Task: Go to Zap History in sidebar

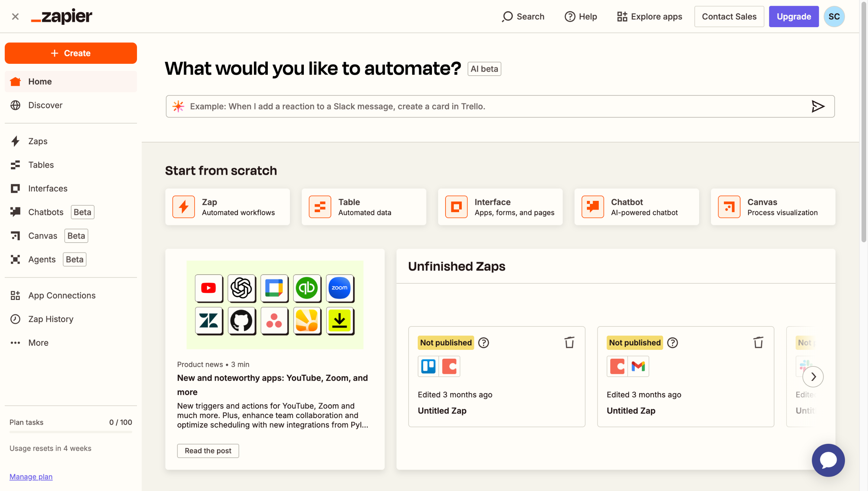Action: point(51,319)
